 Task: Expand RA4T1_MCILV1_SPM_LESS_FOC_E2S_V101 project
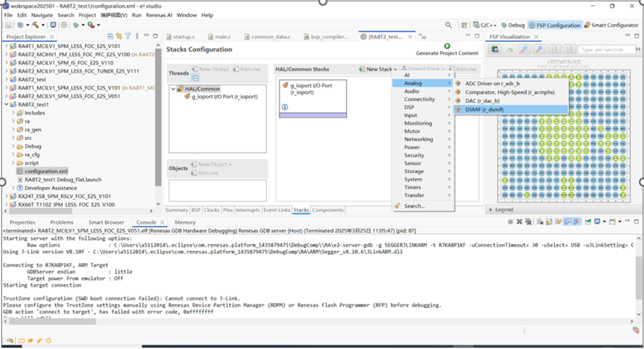click(x=6, y=46)
